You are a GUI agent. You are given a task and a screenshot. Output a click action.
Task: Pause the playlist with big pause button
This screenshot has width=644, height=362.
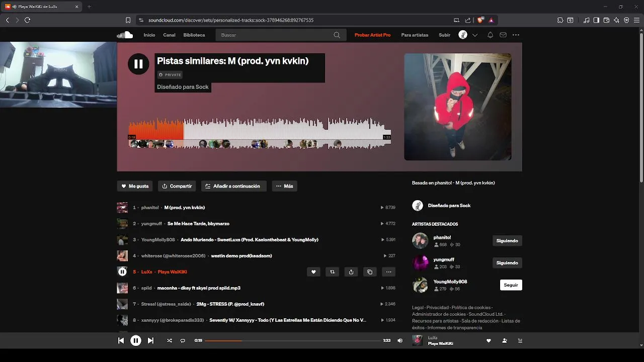pyautogui.click(x=138, y=64)
